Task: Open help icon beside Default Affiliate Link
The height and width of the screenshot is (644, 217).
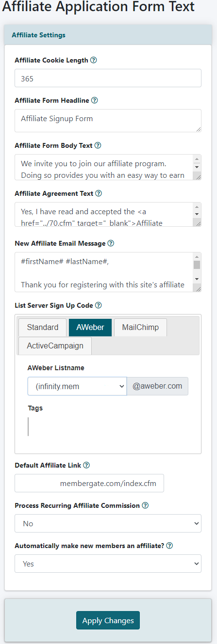Action: 86,465
